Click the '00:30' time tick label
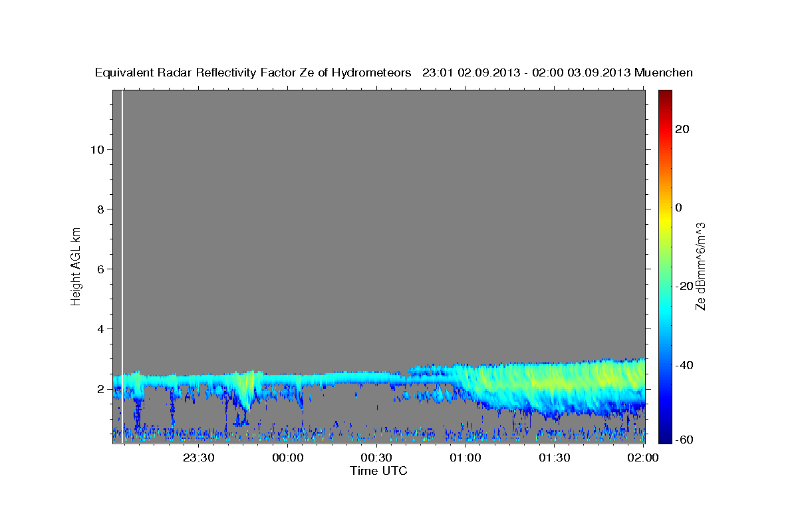Screen dimensions: 798x532 [376, 458]
